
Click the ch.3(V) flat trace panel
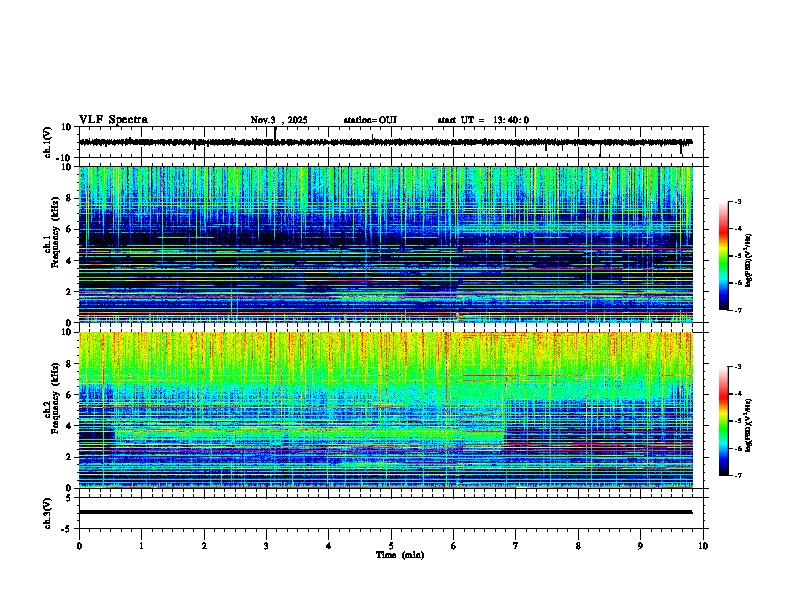pyautogui.click(x=391, y=513)
